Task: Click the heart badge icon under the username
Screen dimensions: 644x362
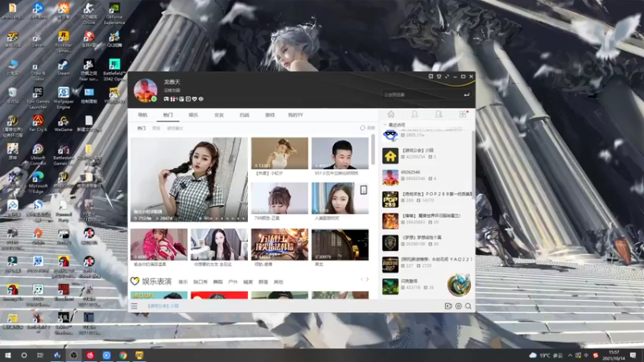Action: click(x=194, y=99)
